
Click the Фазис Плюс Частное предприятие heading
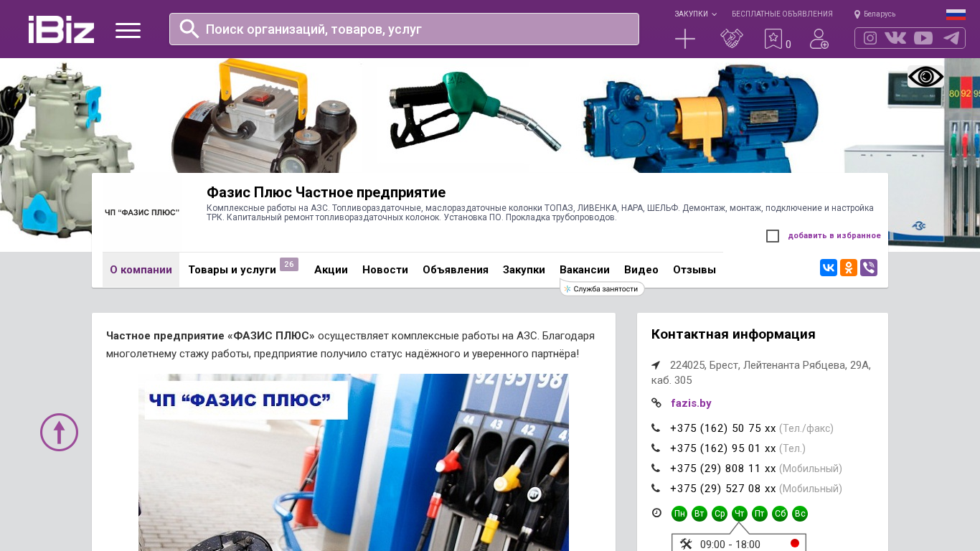(x=326, y=192)
